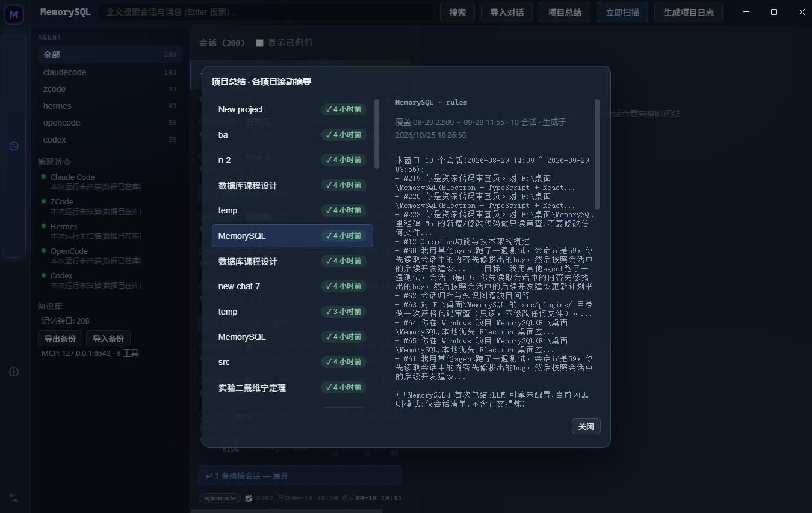The width and height of the screenshot is (812, 513).
Task: Select the highlighted MemorySQL project row
Action: coord(293,236)
